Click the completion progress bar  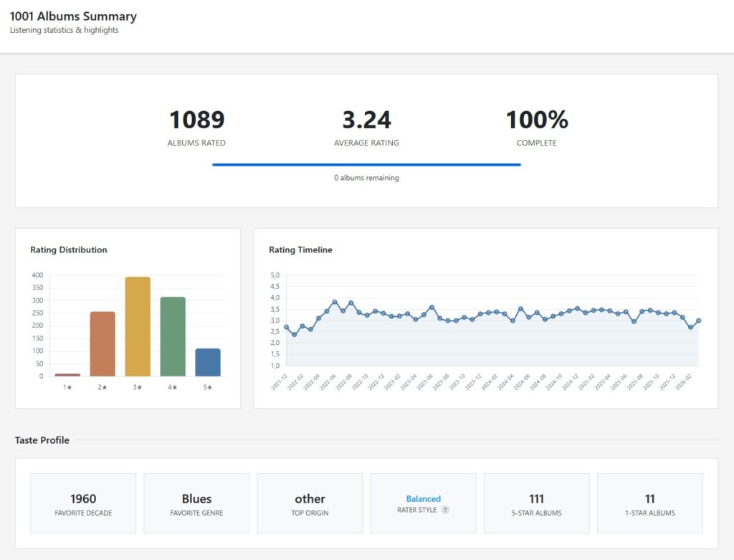point(366,164)
